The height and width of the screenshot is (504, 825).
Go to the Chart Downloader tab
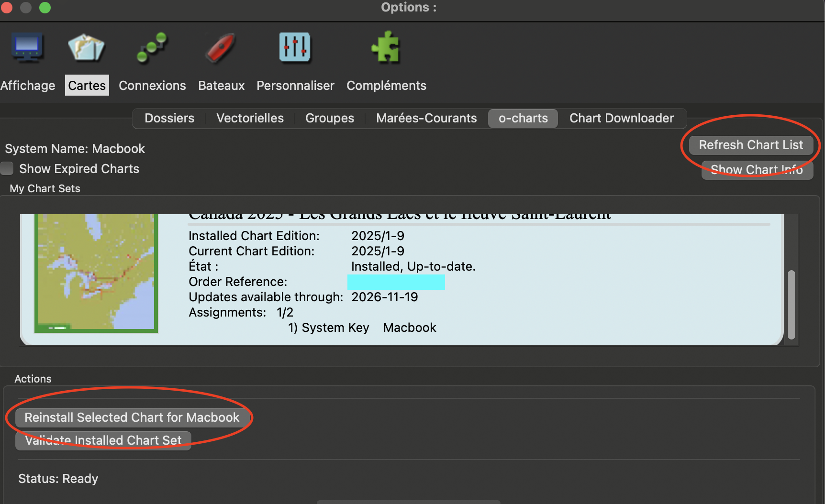pyautogui.click(x=621, y=118)
